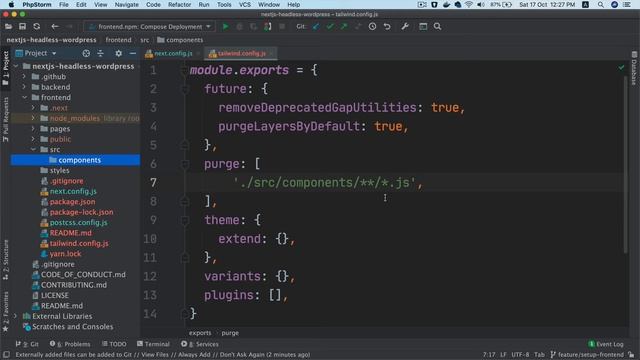Navigate Back with the left arrow icon
This screenshot has width=640, height=360.
point(55,27)
